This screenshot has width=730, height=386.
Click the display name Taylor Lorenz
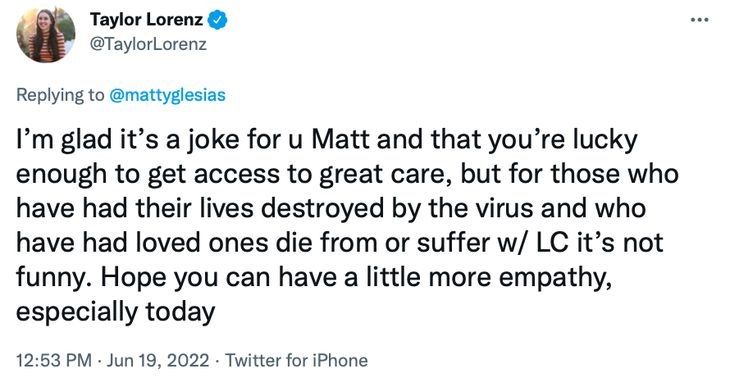(x=146, y=20)
